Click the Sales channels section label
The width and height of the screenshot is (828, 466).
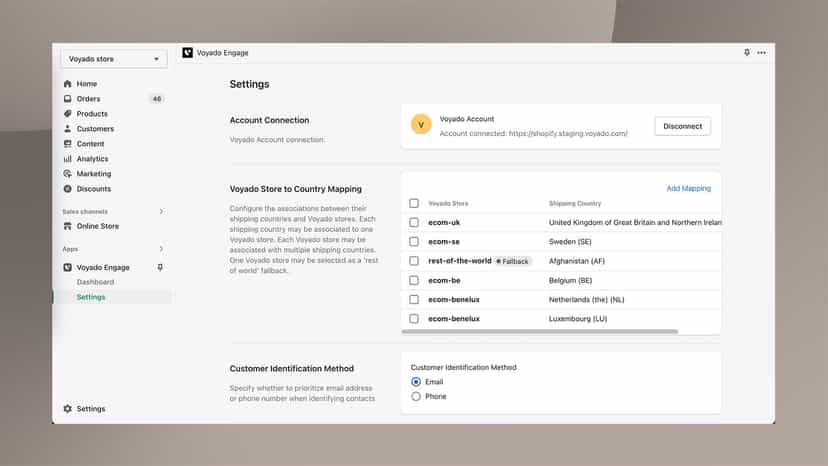coord(85,211)
